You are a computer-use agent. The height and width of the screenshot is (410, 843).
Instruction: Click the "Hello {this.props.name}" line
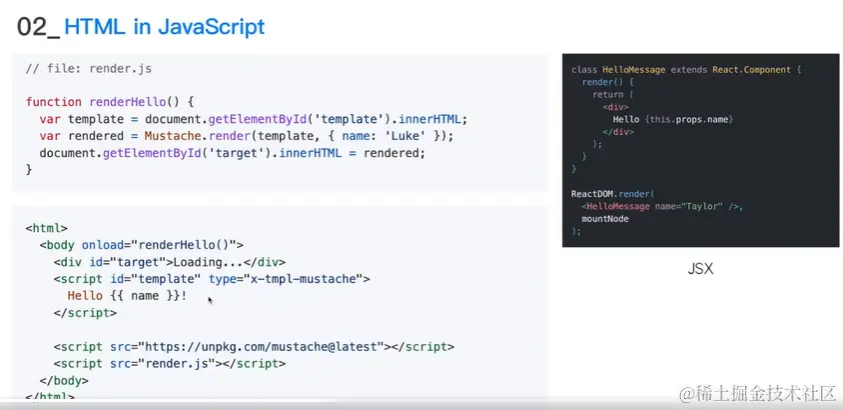point(673,119)
